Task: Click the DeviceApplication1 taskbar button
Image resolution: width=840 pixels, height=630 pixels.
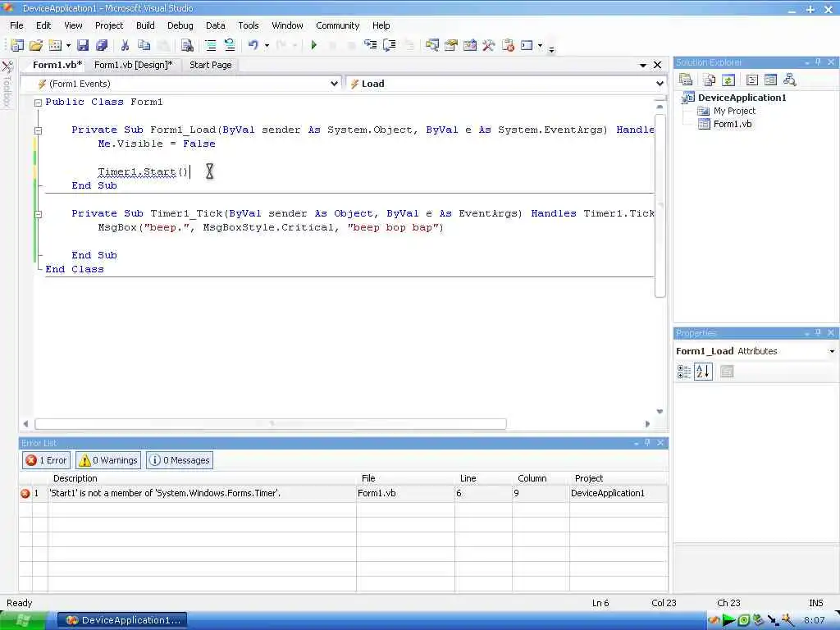Action: 123,620
